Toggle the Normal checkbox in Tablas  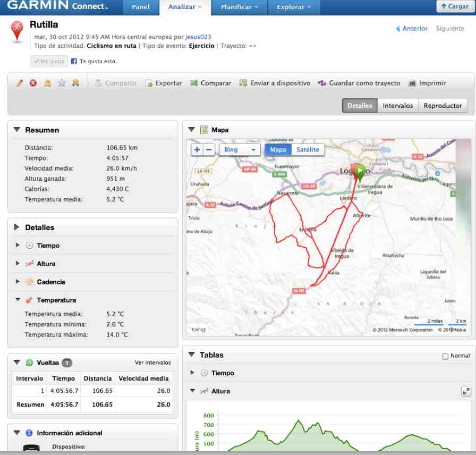445,356
